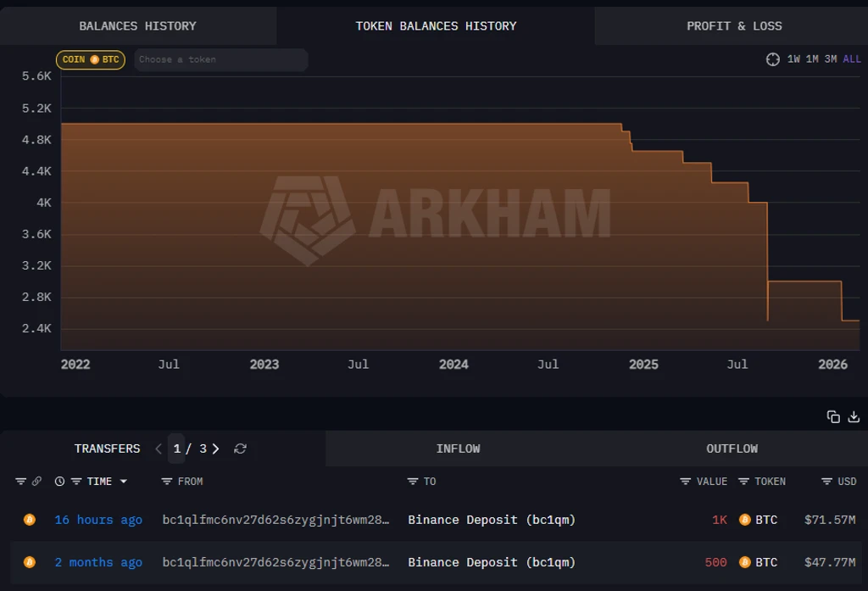The height and width of the screenshot is (591, 868).
Task: Click BTC token in the 1K row
Action: coord(759,520)
